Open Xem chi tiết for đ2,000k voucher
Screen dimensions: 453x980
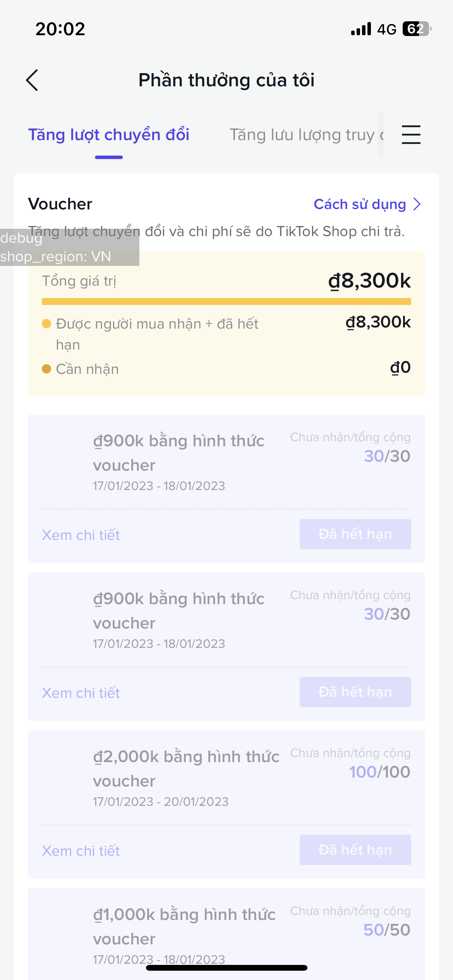[81, 851]
